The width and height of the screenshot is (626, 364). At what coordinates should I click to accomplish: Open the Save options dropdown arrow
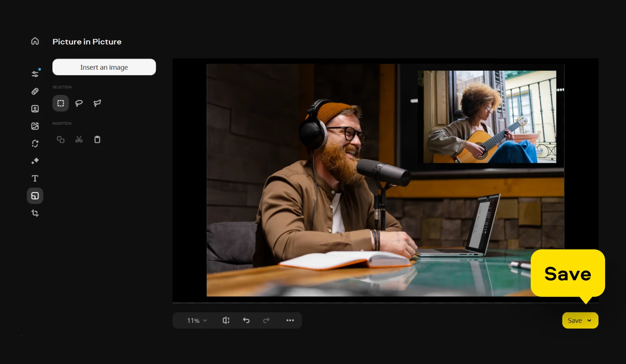pyautogui.click(x=589, y=321)
